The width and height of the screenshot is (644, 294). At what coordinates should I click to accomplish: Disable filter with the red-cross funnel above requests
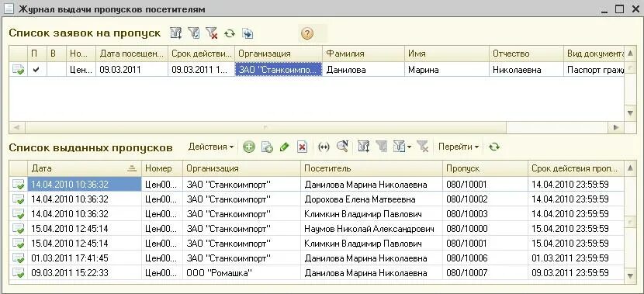click(212, 33)
